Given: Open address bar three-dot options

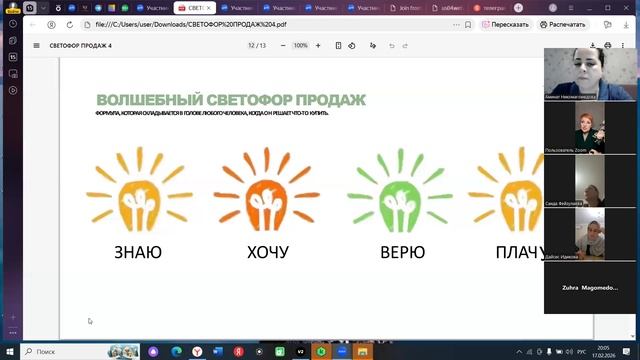Looking at the screenshot, I should pyautogui.click(x=456, y=25).
